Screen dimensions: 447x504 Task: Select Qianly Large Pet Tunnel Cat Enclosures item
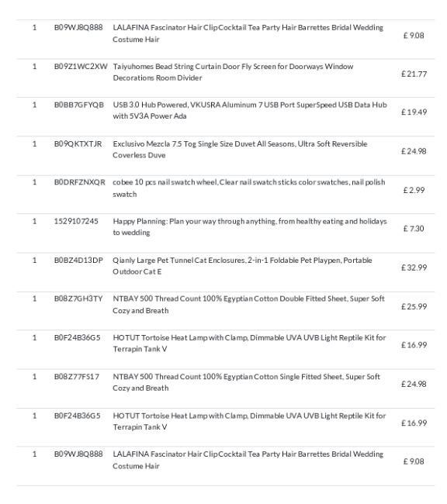point(242,266)
